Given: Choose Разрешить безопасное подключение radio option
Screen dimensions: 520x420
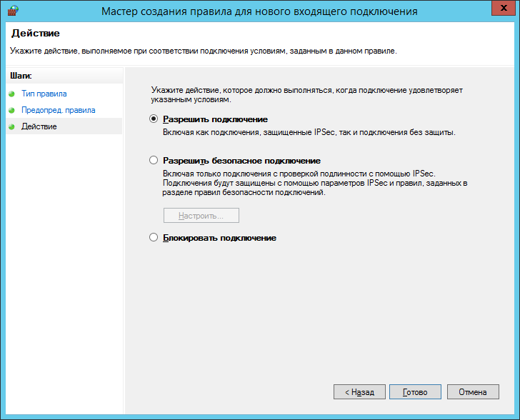Looking at the screenshot, I should tap(154, 161).
